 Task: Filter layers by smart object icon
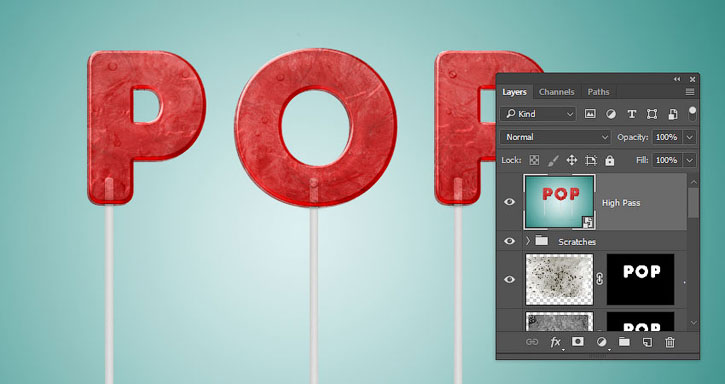pos(673,114)
